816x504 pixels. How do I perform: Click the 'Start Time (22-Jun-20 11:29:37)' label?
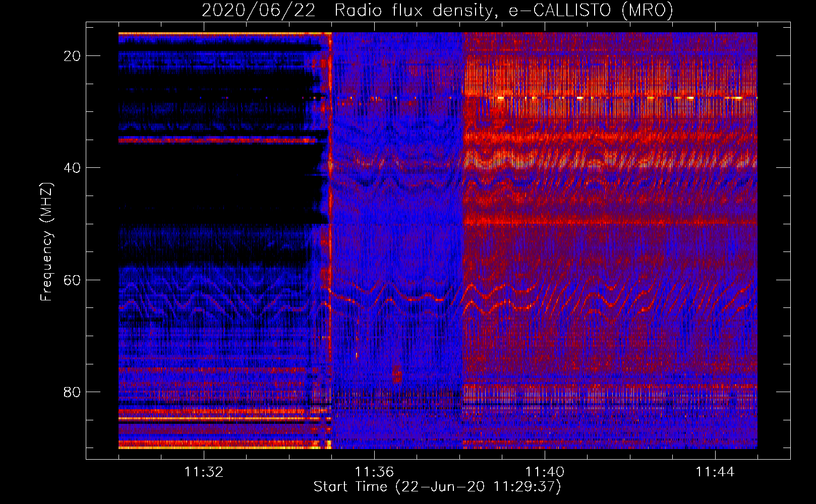click(x=437, y=487)
